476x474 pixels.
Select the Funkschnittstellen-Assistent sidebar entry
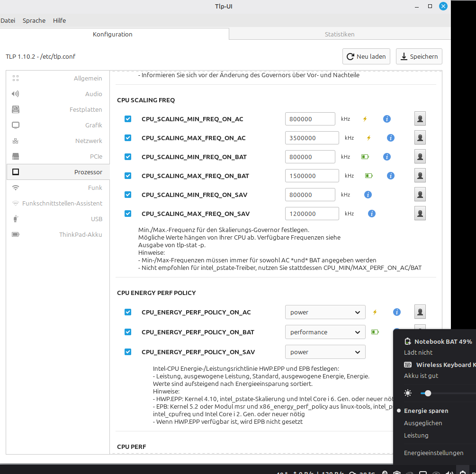pyautogui.click(x=58, y=203)
